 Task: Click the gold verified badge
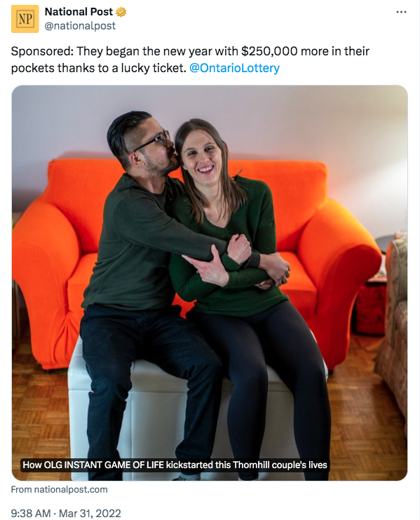coord(121,13)
